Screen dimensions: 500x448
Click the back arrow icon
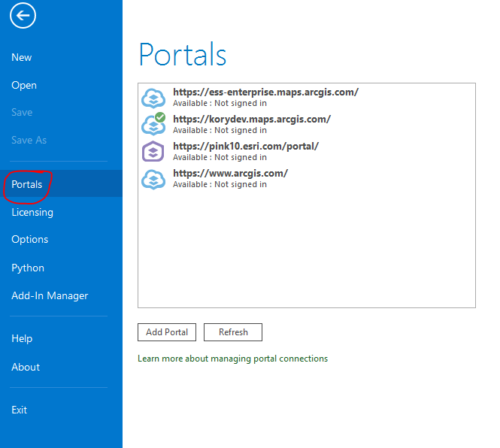pos(23,15)
